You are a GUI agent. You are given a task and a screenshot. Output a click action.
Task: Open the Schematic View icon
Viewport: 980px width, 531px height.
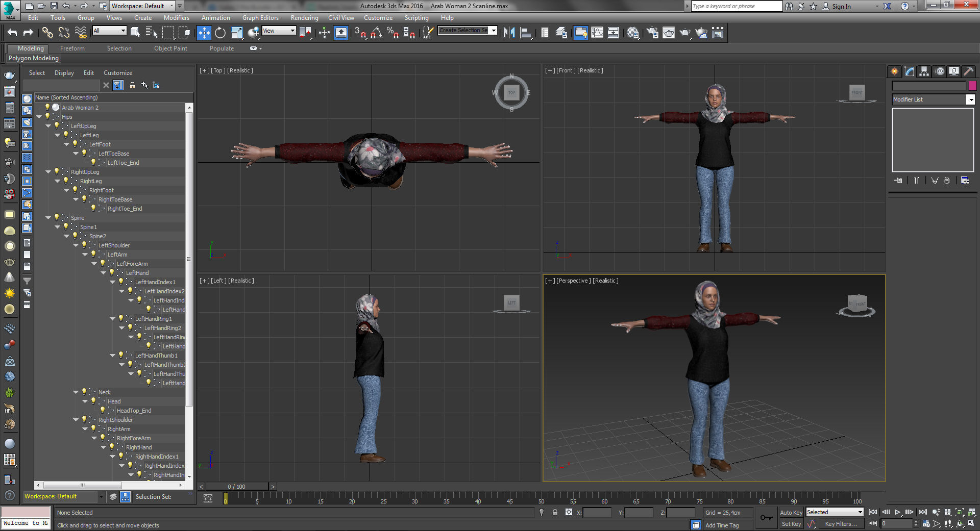tap(614, 33)
